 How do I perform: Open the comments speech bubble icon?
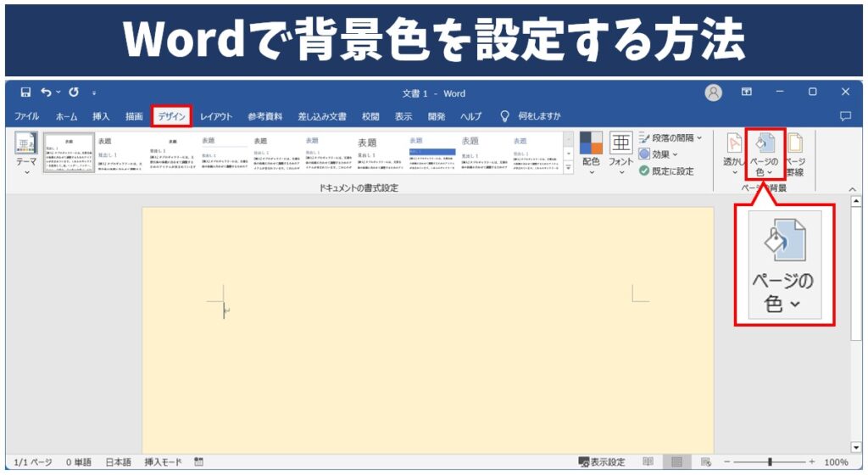(845, 115)
